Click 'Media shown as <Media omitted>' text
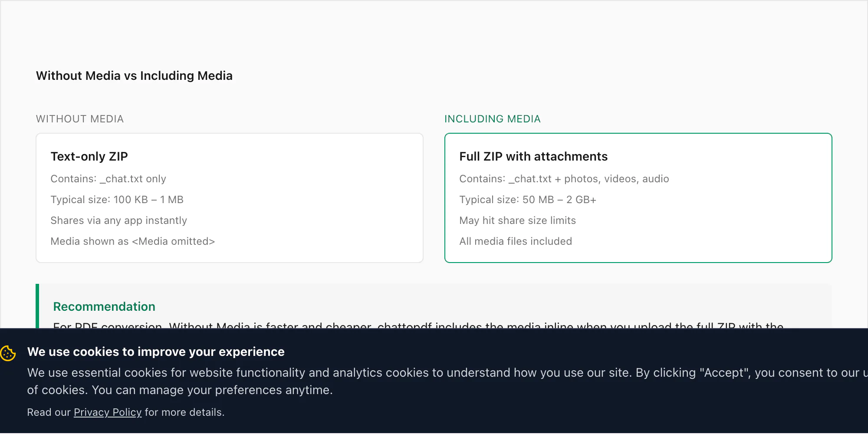Screen dimensions: 868x434 tap(133, 241)
